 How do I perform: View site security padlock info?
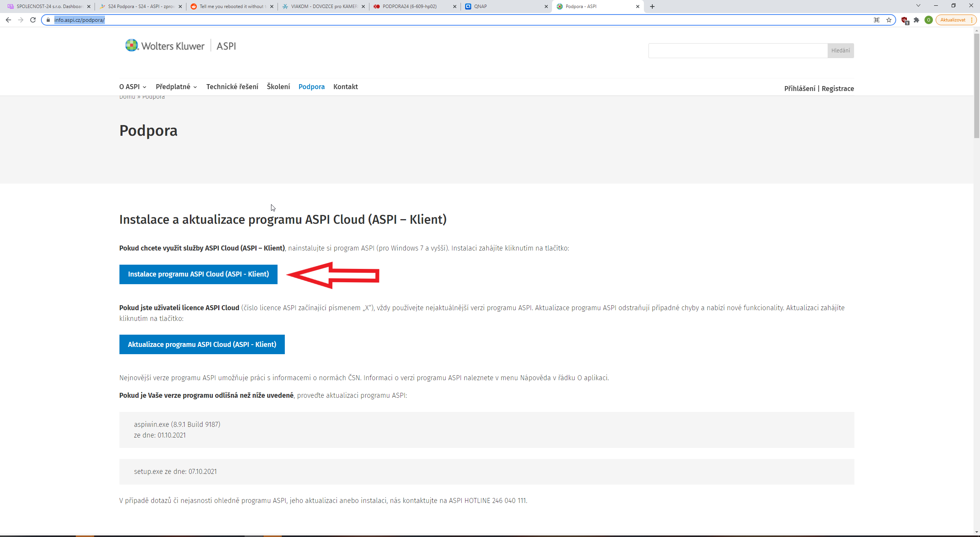(48, 20)
